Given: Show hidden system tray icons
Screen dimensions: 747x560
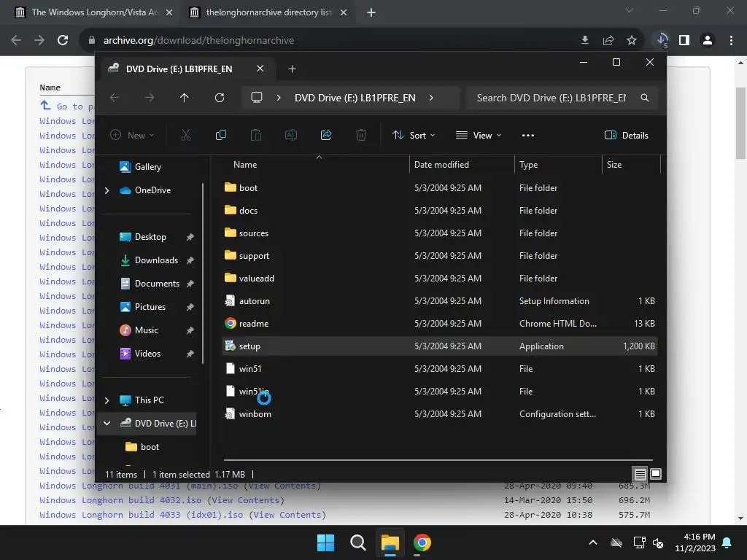Looking at the screenshot, I should 593,542.
